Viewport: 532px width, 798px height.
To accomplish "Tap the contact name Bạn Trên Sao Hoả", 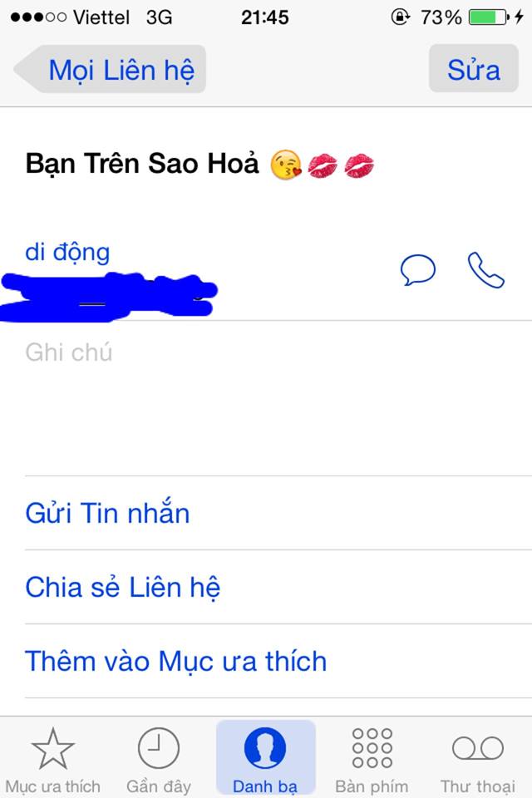I will click(142, 164).
